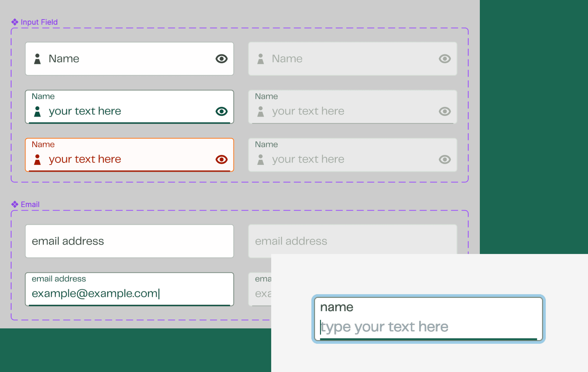Toggle gray eye in bottom disabled Name field

click(445, 159)
